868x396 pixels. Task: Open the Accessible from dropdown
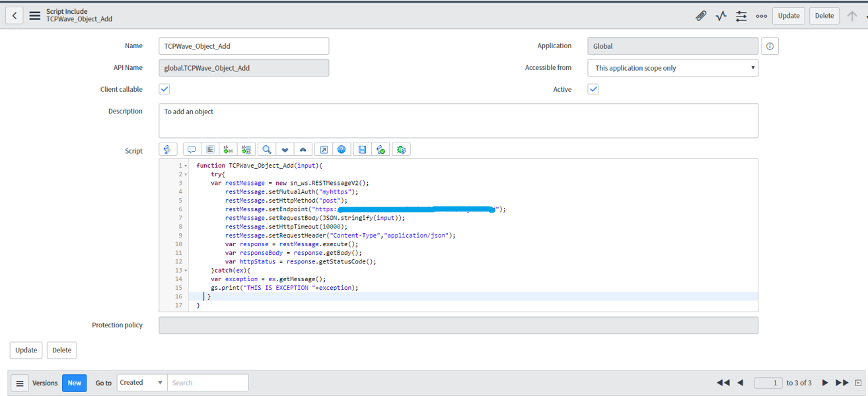(x=672, y=67)
